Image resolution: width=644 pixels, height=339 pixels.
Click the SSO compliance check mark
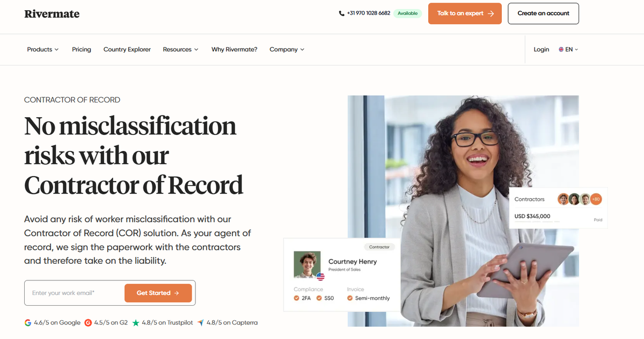point(319,298)
